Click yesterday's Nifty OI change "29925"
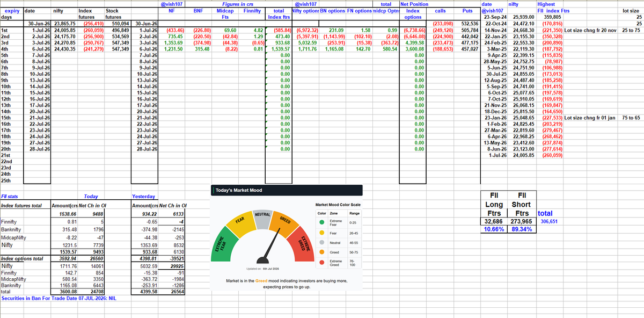The image size is (644, 318). click(177, 265)
